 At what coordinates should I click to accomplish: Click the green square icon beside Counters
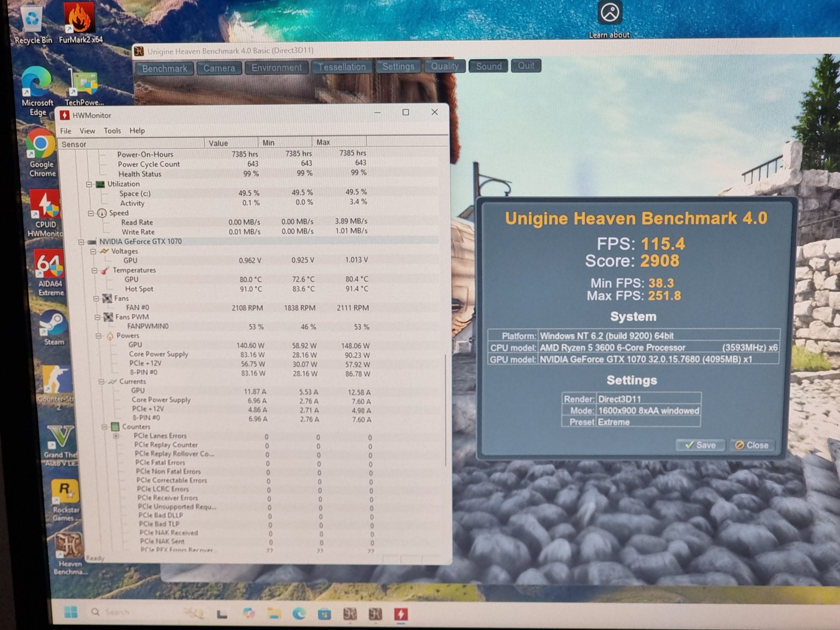[x=115, y=427]
